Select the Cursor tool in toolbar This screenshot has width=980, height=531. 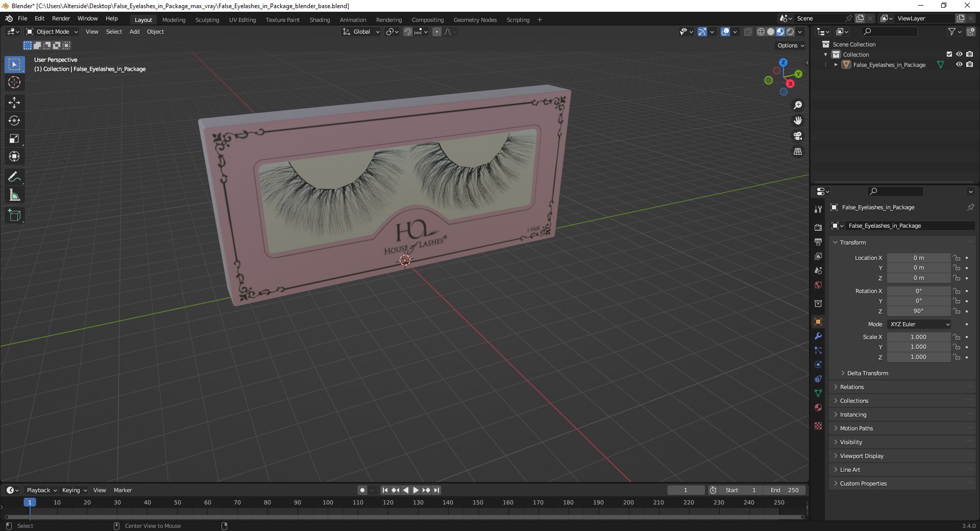click(14, 82)
